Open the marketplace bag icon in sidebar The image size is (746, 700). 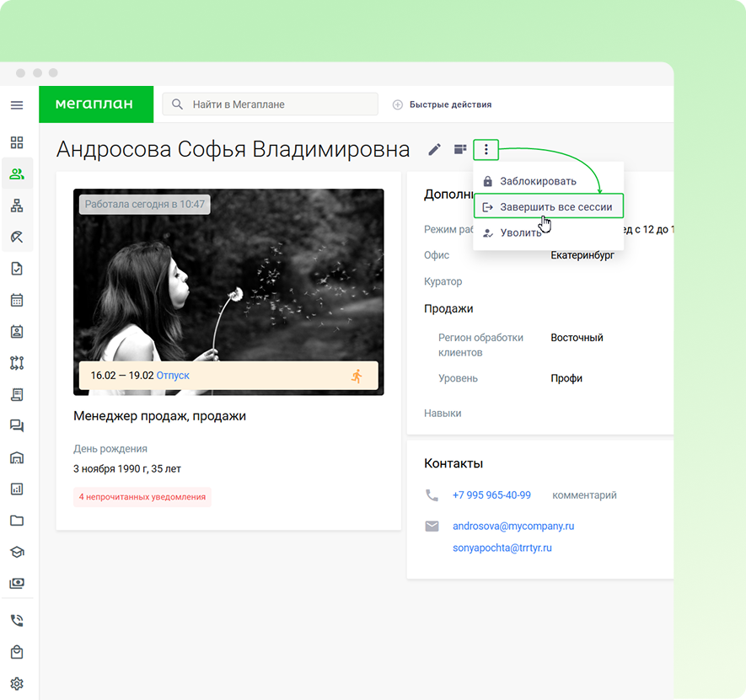(x=17, y=651)
